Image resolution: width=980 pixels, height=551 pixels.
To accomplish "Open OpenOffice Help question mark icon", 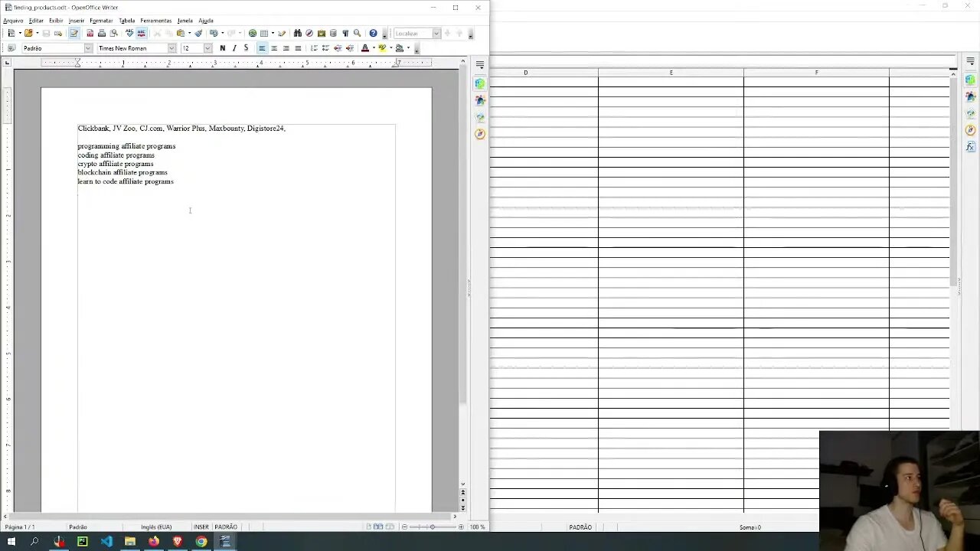I will click(373, 33).
